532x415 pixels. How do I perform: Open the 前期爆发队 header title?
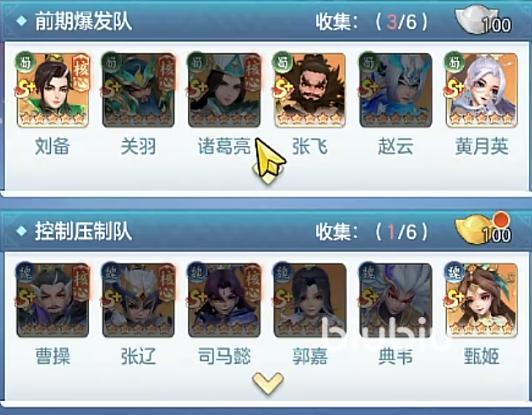click(x=83, y=21)
